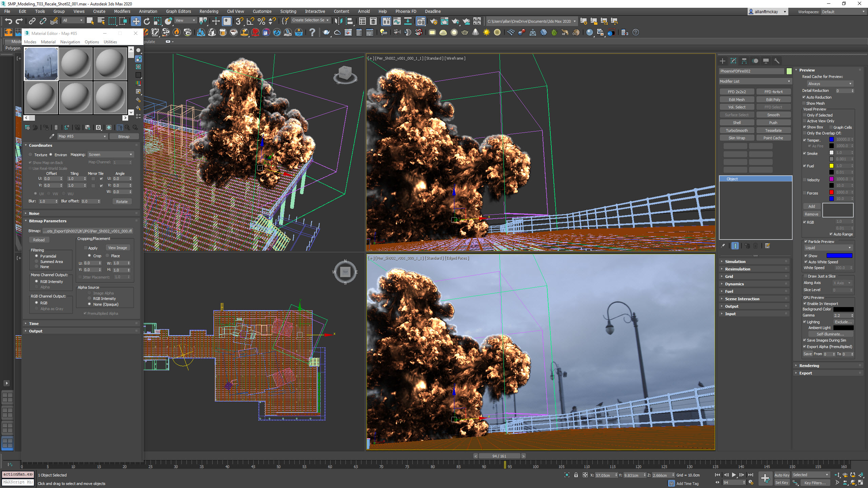
Task: Open the Mirror tool
Action: click(338, 21)
